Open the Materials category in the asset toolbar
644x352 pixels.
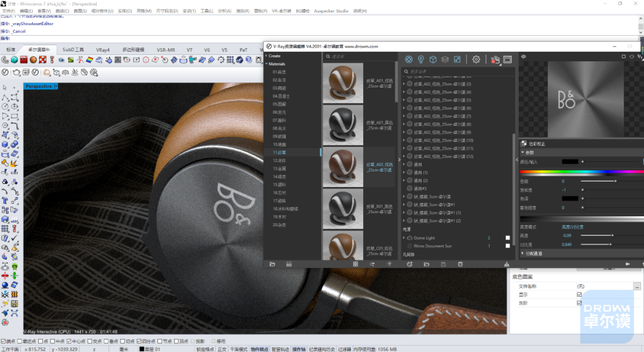tap(408, 60)
